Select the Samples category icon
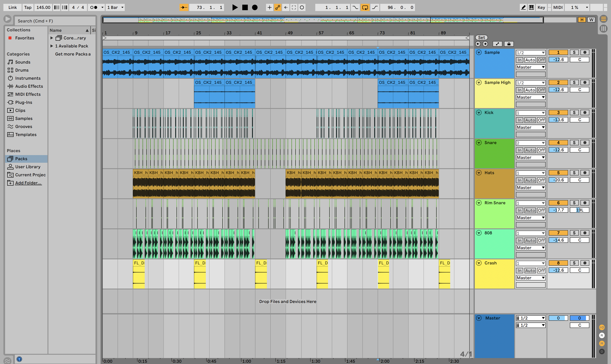 pyautogui.click(x=10, y=118)
